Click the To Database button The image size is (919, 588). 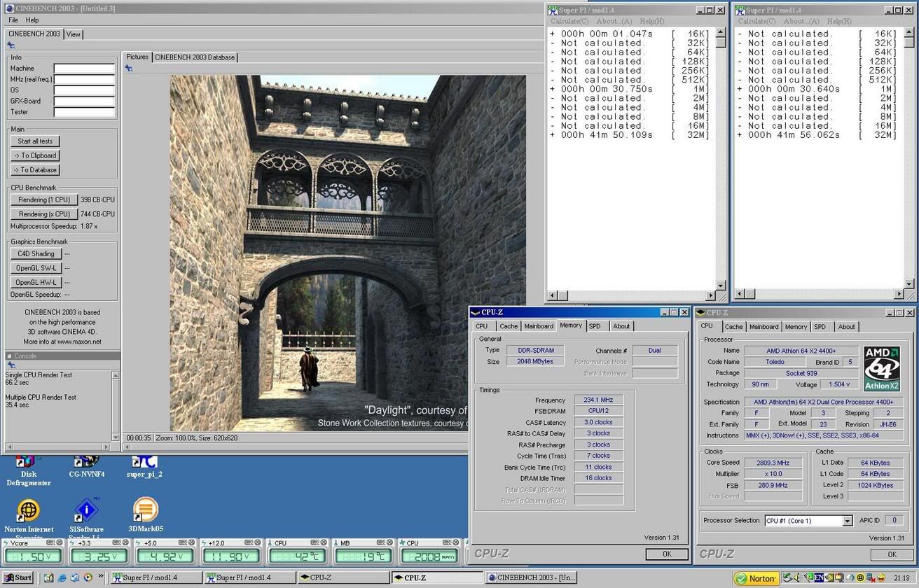coord(35,170)
